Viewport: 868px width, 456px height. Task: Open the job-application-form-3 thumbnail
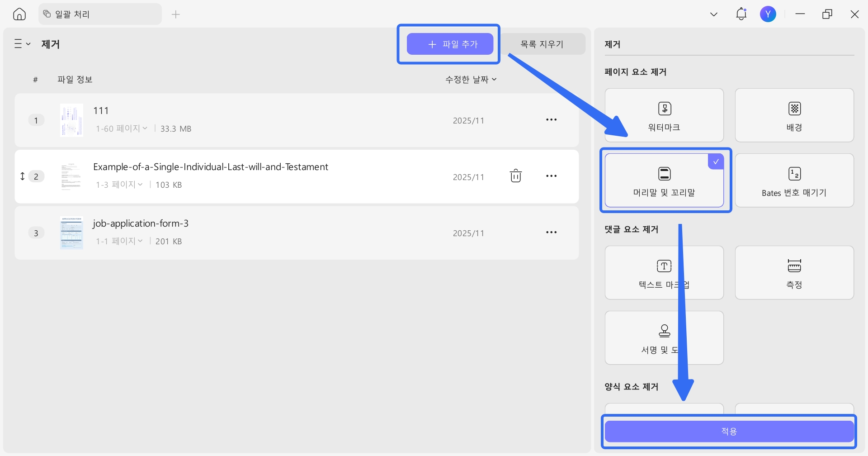point(71,233)
